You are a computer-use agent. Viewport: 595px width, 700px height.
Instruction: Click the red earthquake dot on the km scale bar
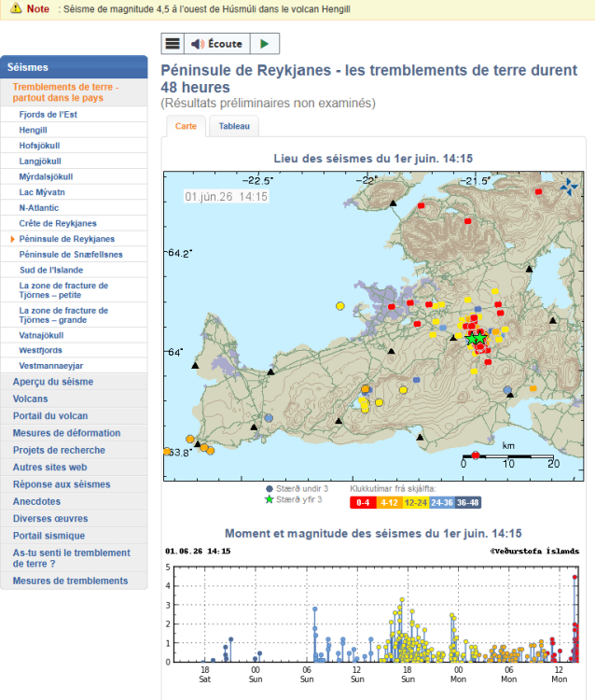476,455
